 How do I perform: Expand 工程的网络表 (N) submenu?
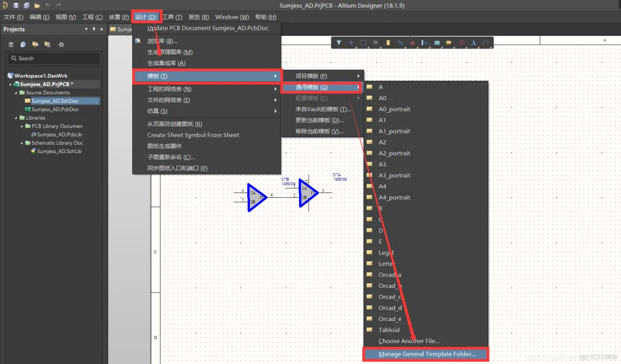tap(275, 89)
